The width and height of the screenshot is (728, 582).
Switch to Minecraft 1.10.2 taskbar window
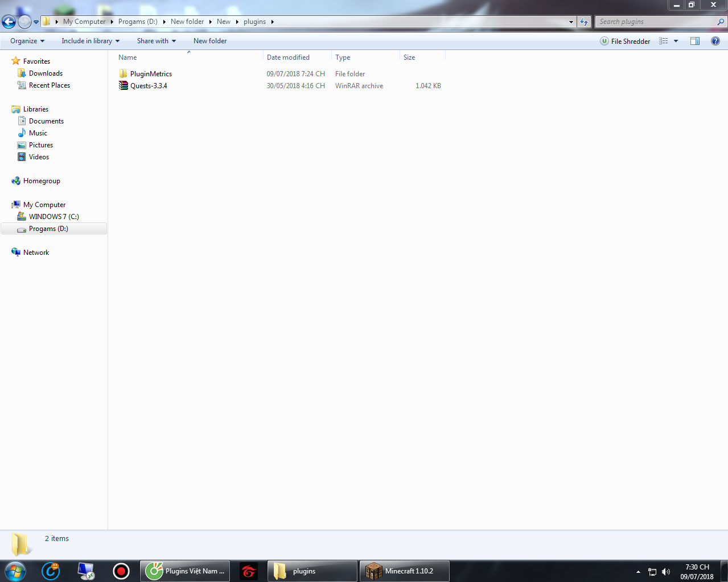click(404, 571)
